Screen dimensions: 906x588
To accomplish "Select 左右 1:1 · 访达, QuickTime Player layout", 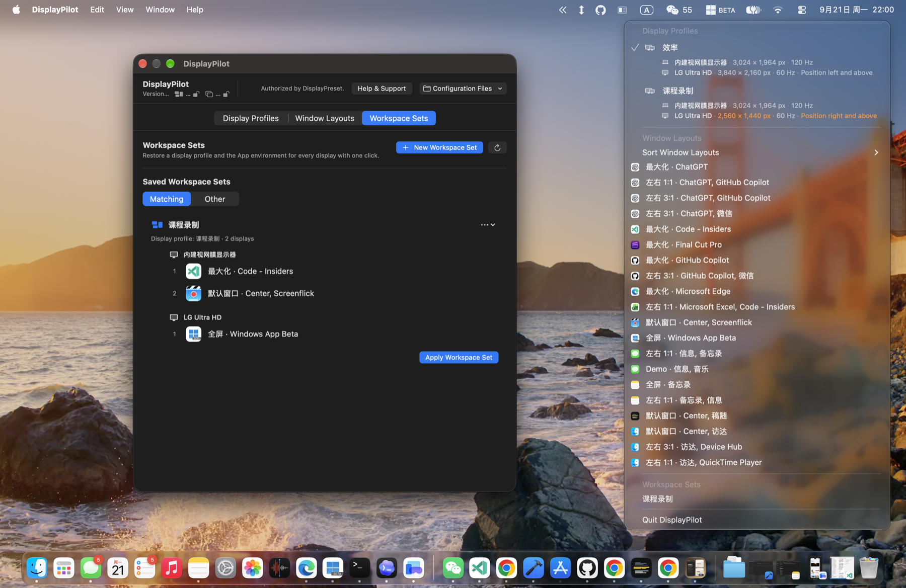I will coord(757,463).
